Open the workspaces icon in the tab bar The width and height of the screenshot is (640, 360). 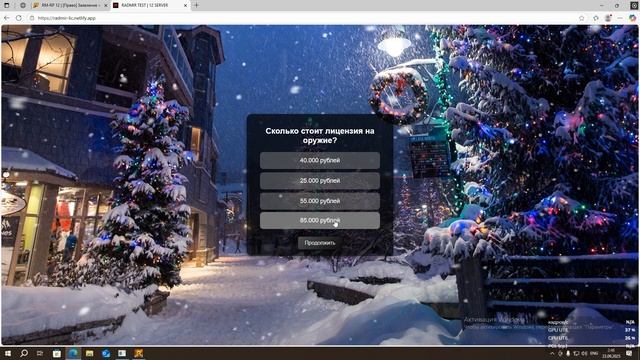point(22,5)
